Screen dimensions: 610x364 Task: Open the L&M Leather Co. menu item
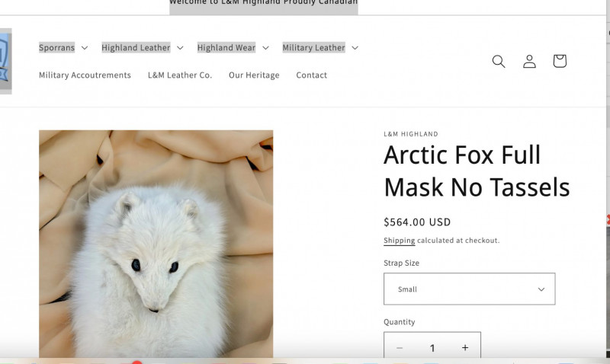click(180, 75)
